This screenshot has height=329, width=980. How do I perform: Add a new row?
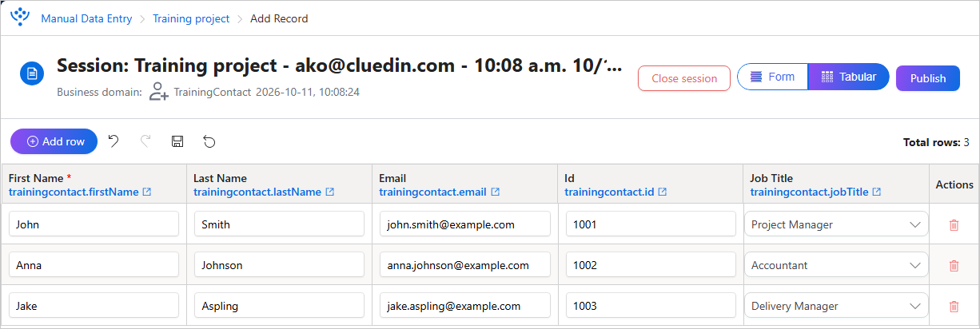(x=54, y=141)
